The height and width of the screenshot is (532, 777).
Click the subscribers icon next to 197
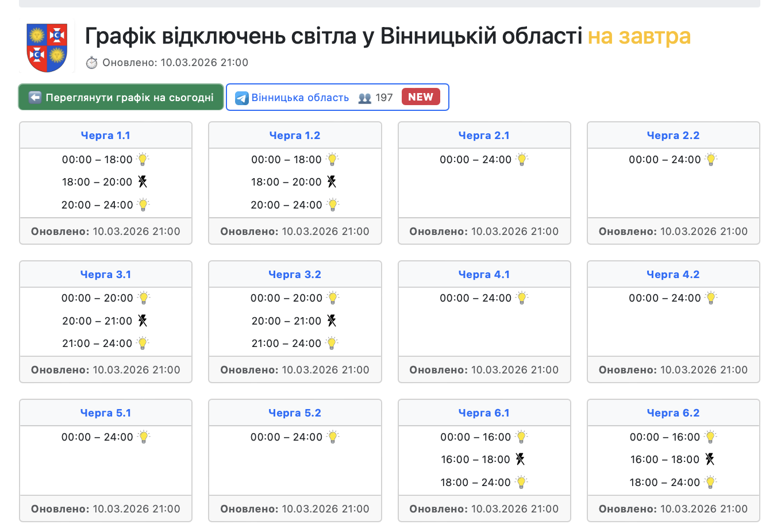(364, 98)
